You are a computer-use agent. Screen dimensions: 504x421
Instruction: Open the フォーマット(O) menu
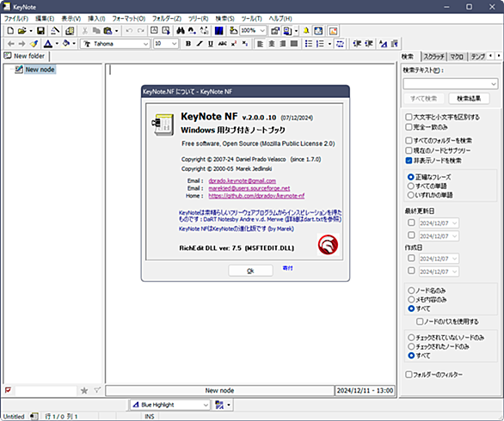click(128, 19)
